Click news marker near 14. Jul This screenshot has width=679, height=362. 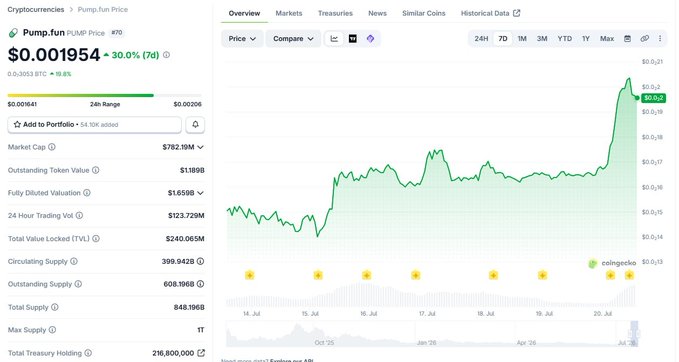249,275
